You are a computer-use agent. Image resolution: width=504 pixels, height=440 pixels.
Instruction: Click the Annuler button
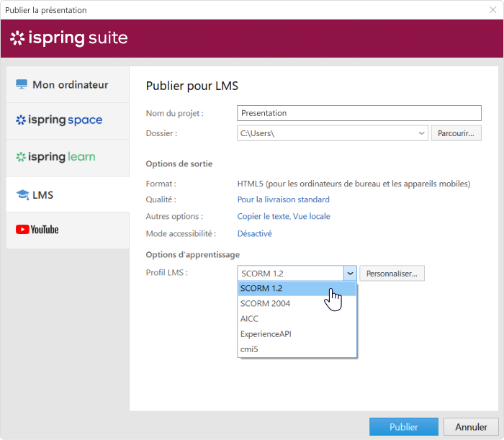click(471, 427)
